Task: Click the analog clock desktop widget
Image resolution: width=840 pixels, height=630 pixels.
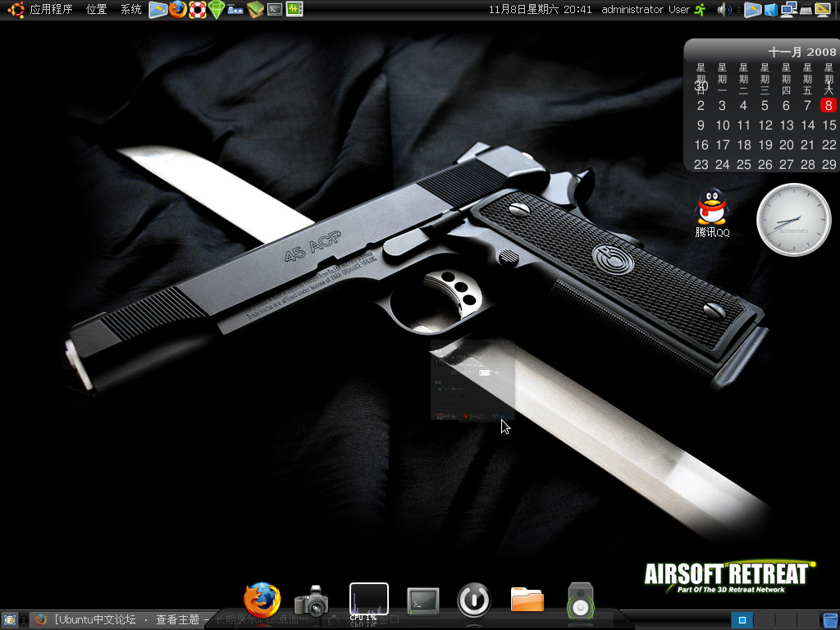Action: point(793,220)
